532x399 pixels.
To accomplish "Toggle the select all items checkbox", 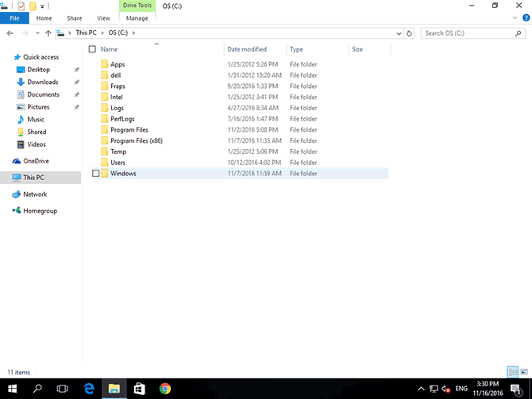I will tap(92, 49).
